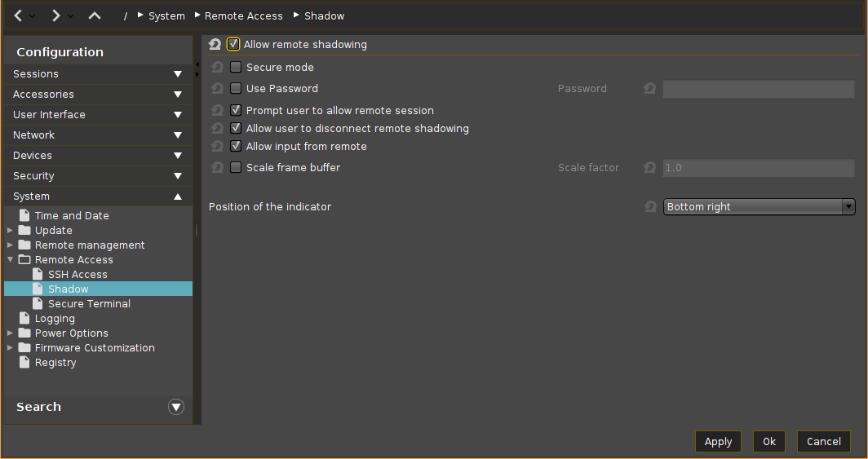Uncheck Allow input from remote
This screenshot has height=459, width=868.
click(236, 147)
